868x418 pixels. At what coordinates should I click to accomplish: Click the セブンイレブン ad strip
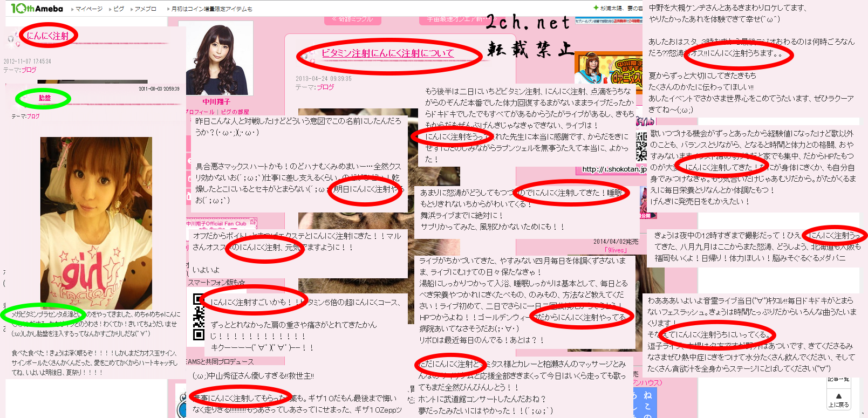coord(609,20)
